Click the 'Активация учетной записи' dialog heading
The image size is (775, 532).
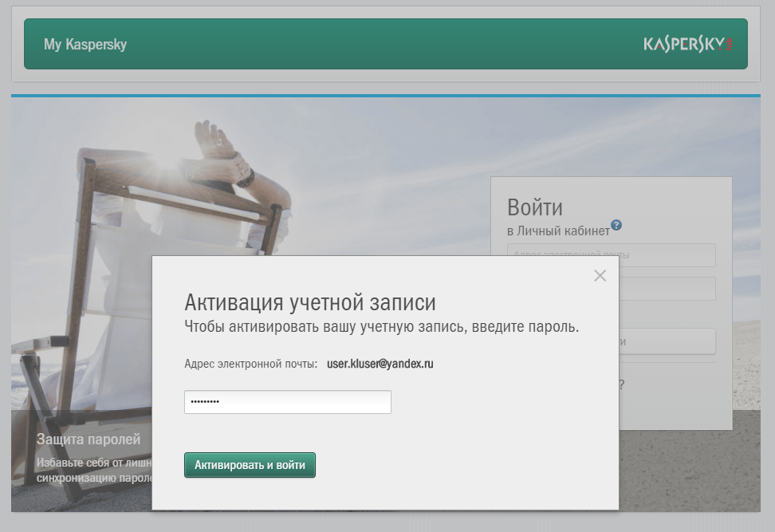point(310,302)
